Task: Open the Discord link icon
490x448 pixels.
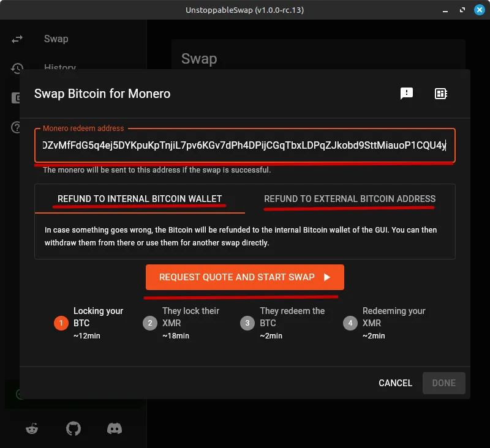Action: [115, 428]
